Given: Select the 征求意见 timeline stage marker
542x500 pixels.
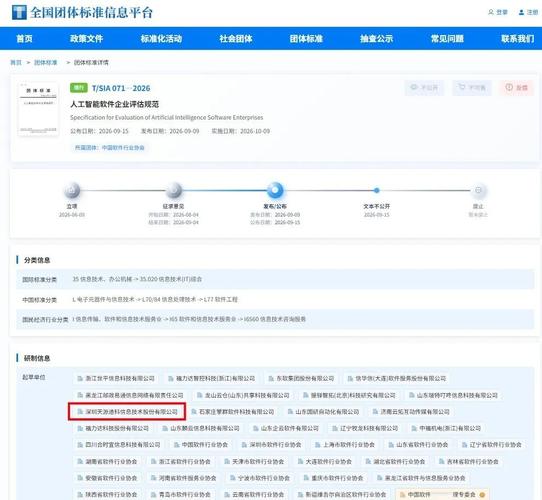Looking at the screenshot, I should (174, 190).
